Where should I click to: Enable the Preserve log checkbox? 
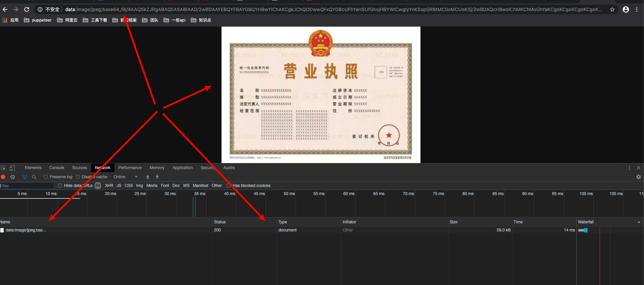click(46, 177)
